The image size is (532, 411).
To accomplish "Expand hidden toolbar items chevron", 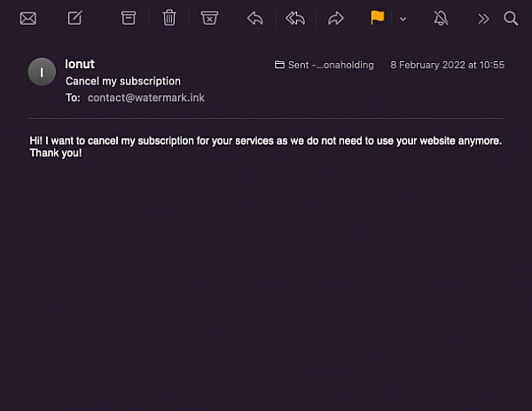I will [483, 19].
